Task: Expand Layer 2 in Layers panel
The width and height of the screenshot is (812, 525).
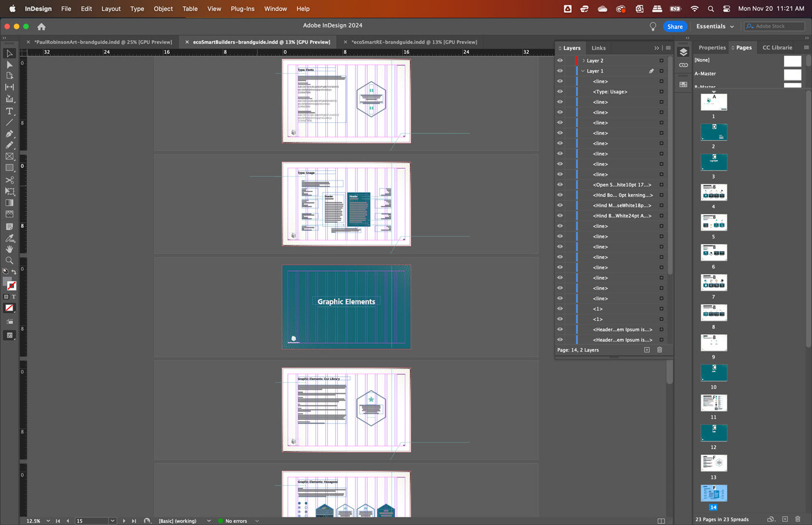Action: point(583,60)
